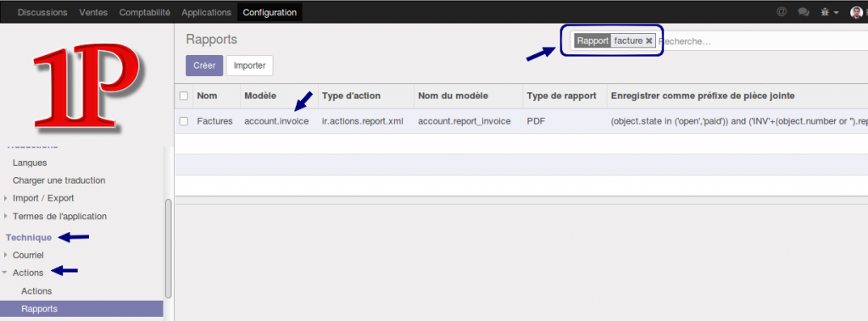Expand the Import / Export section
868x321 pixels.
coord(43,198)
